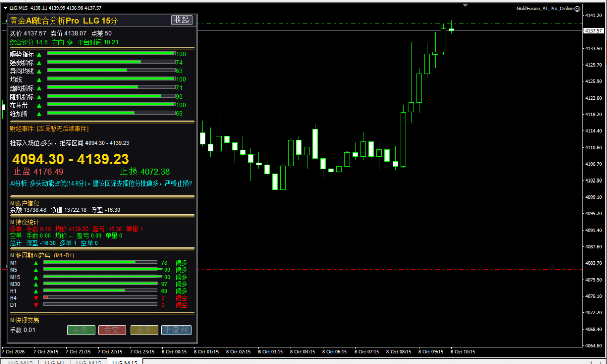Screen dimensions: 607x364
Task: Click the large 4094.30 - 4139.23 range
Action: (71, 159)
